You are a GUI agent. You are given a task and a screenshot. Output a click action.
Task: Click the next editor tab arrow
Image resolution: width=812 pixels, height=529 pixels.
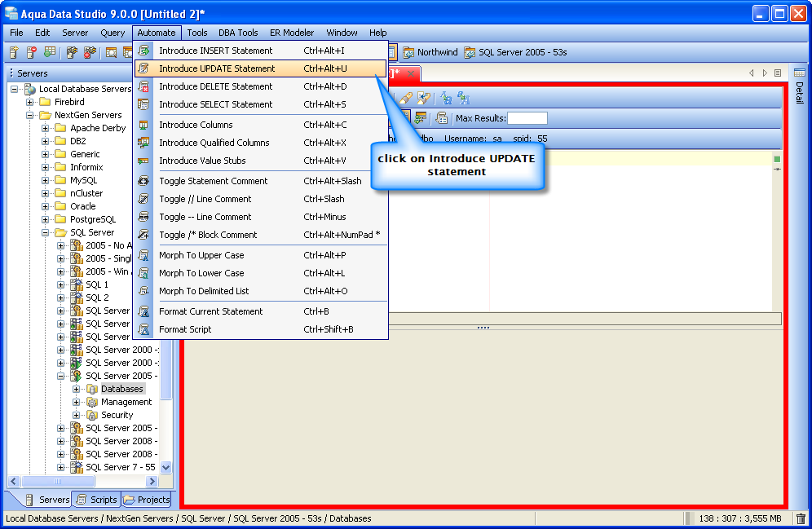tap(765, 73)
